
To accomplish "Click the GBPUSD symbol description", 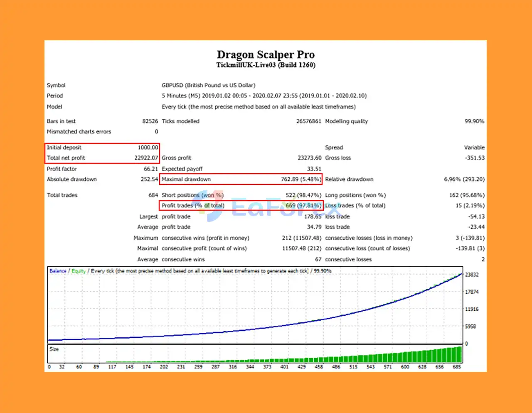I will [208, 85].
